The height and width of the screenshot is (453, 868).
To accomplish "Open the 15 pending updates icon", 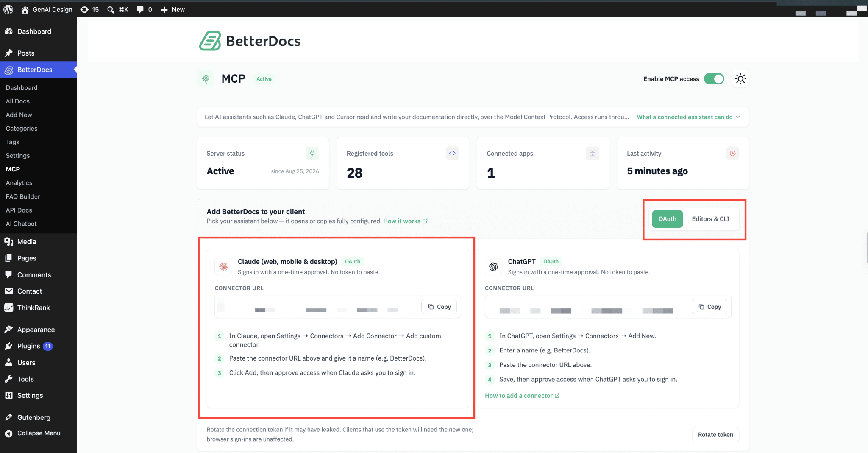I will [89, 9].
